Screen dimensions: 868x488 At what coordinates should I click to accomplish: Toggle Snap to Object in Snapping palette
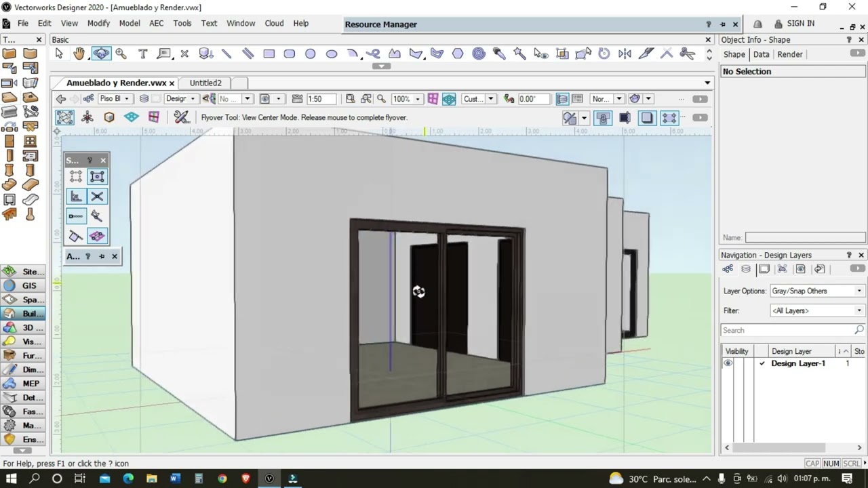tap(97, 177)
